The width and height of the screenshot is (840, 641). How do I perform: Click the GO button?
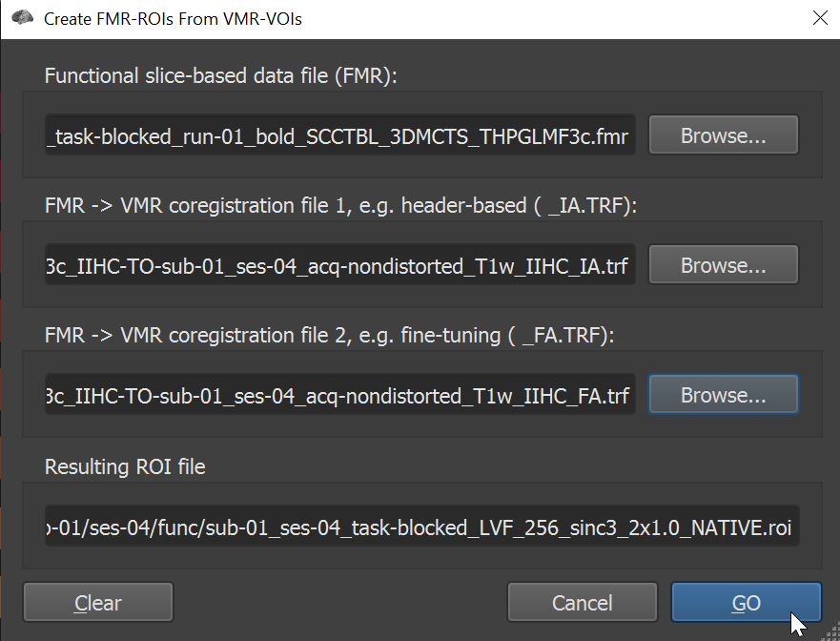click(747, 603)
